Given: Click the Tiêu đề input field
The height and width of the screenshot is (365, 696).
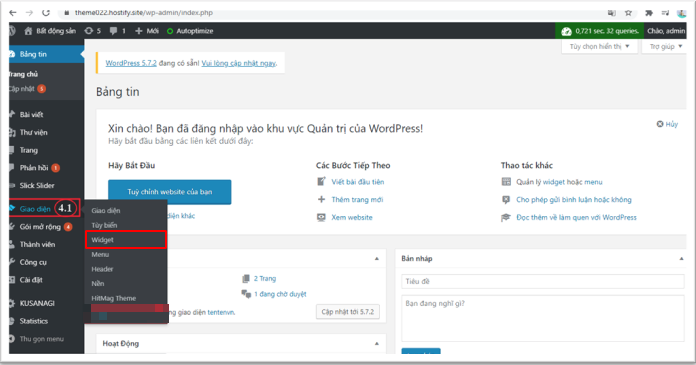Looking at the screenshot, I should pos(542,282).
